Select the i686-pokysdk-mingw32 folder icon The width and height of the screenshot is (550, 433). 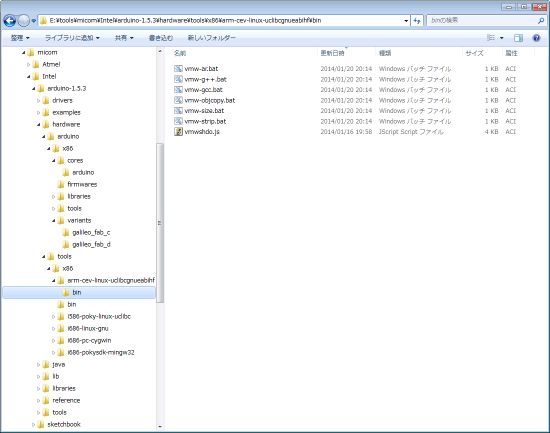click(61, 352)
